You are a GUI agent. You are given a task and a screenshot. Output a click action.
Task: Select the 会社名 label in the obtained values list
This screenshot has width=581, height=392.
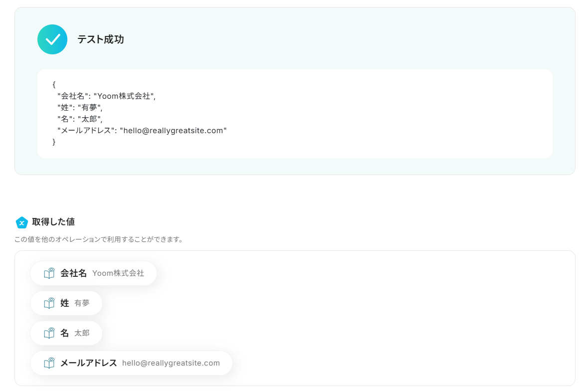coord(73,273)
